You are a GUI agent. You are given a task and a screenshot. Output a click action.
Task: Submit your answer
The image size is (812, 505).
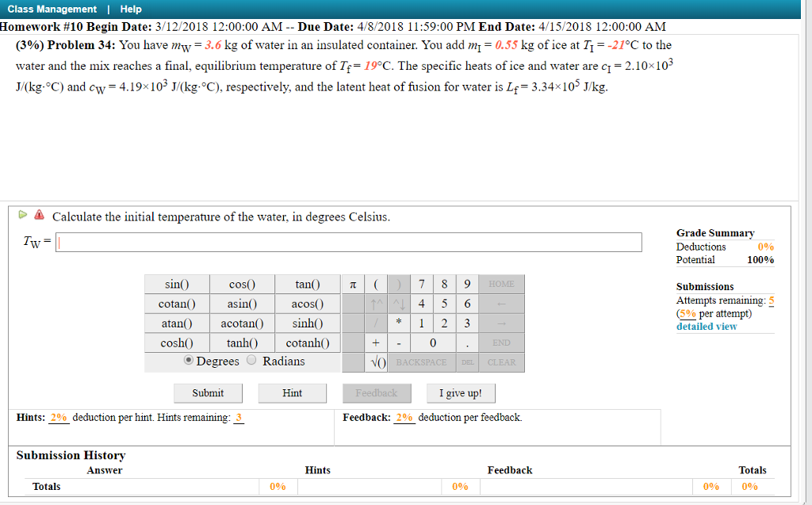208,392
